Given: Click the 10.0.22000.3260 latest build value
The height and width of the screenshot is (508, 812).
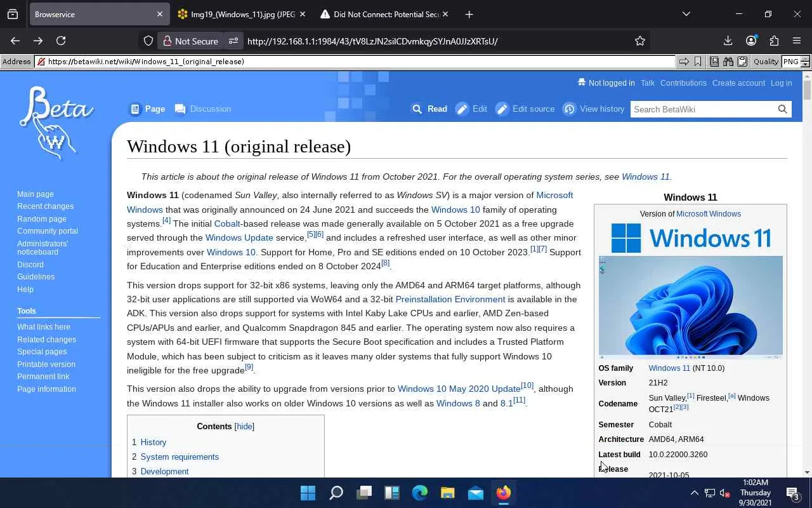Looking at the screenshot, I should click(678, 455).
